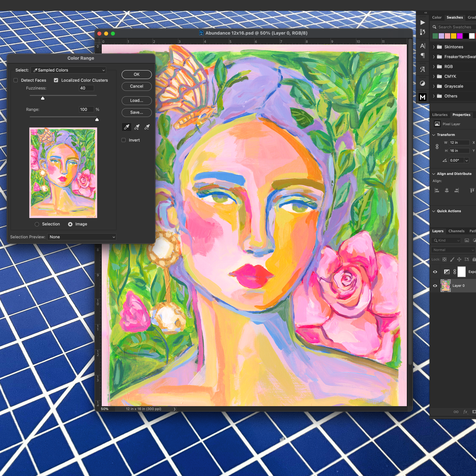Expand the Skintones swatch folder
The width and height of the screenshot is (476, 476).
pyautogui.click(x=434, y=47)
